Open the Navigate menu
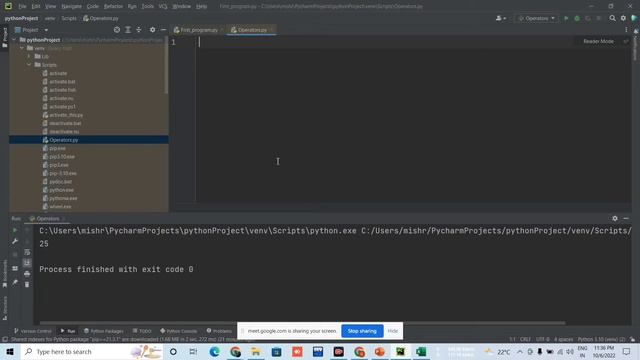This screenshot has width=640, height=360. [x=71, y=7]
